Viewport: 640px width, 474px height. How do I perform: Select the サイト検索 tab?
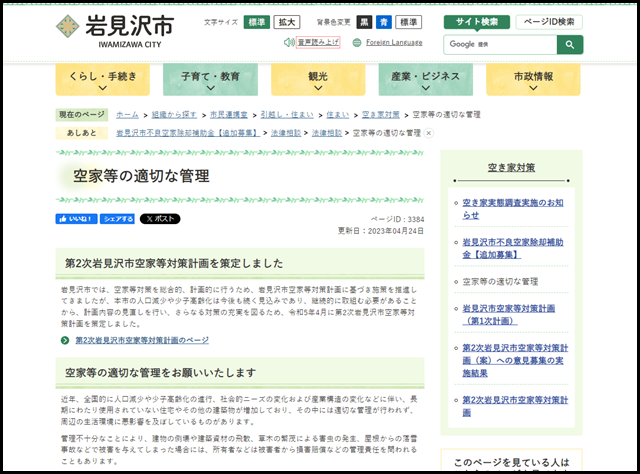coord(477,22)
